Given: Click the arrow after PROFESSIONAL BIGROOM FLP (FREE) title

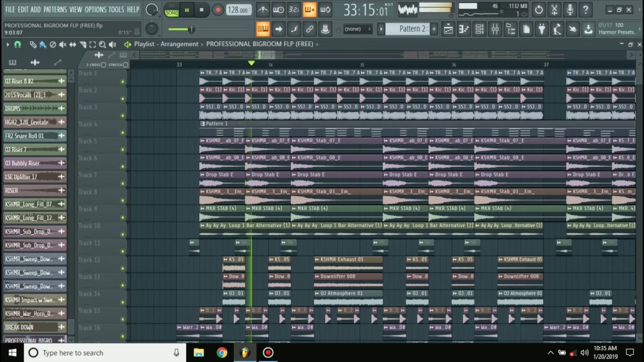Looking at the screenshot, I should pos(317,44).
